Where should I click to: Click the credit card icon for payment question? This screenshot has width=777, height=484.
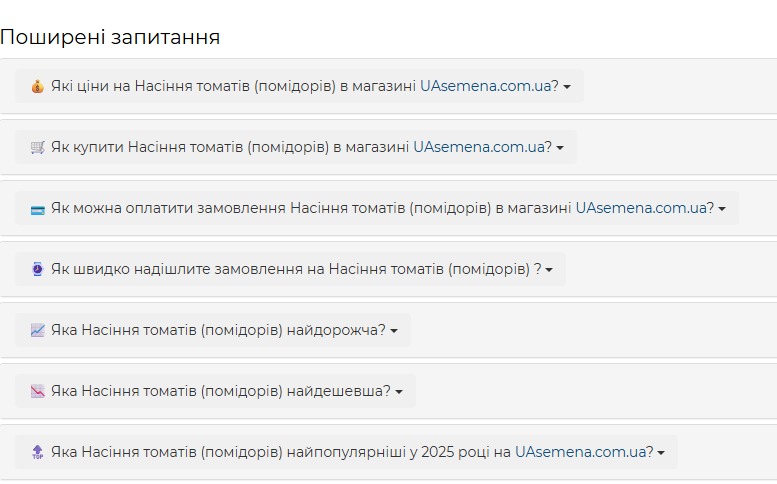[38, 210]
